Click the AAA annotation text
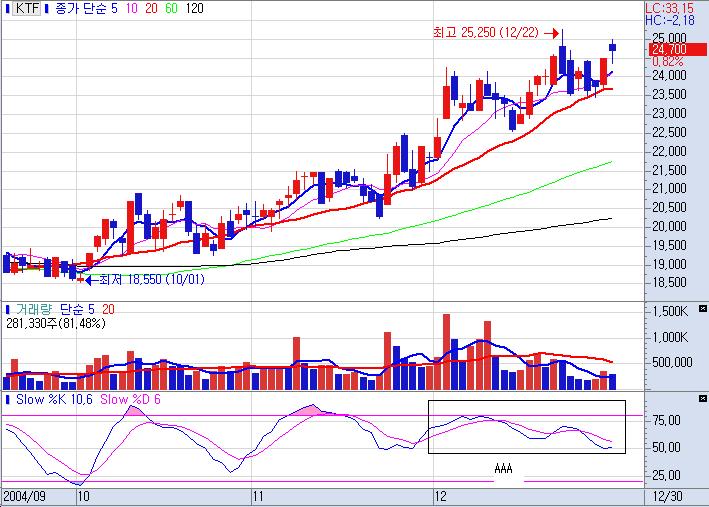The image size is (709, 507). click(503, 468)
